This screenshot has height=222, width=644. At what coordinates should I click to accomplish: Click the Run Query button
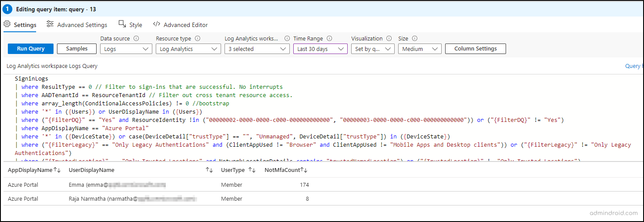[x=30, y=49]
